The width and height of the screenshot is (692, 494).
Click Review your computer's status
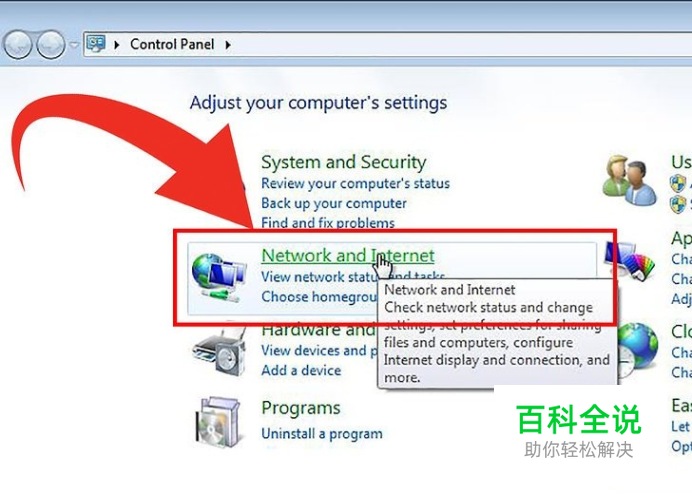tap(355, 183)
